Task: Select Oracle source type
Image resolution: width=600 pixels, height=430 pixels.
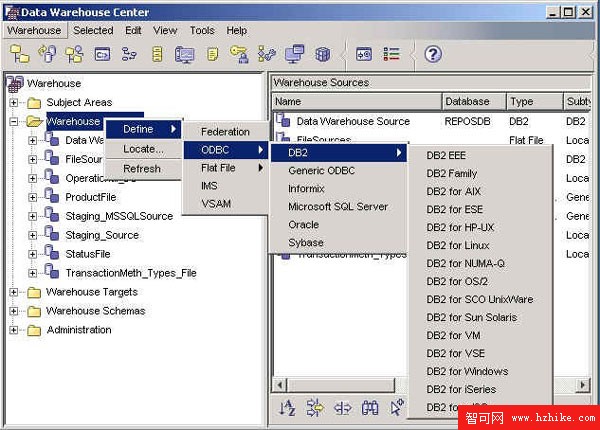Action: click(x=338, y=224)
